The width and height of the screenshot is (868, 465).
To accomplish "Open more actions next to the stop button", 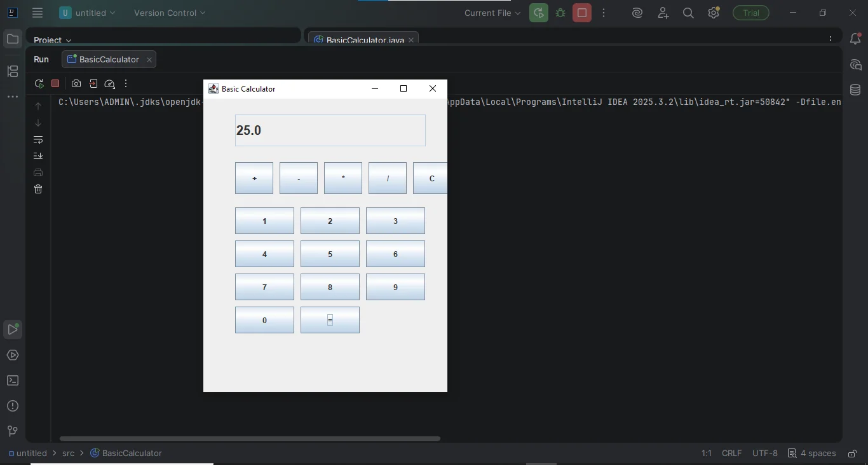I will 604,13.
